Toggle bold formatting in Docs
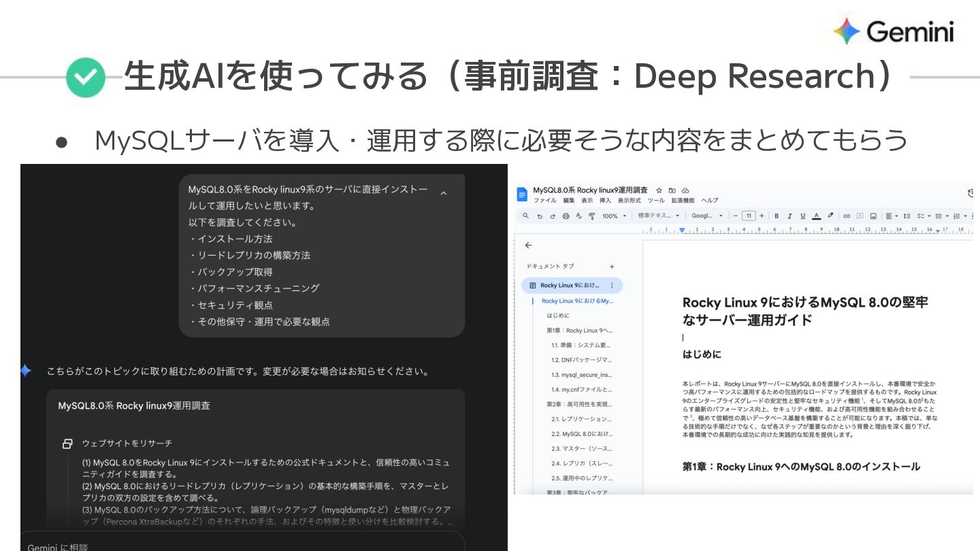This screenshot has width=980, height=551. 777,216
